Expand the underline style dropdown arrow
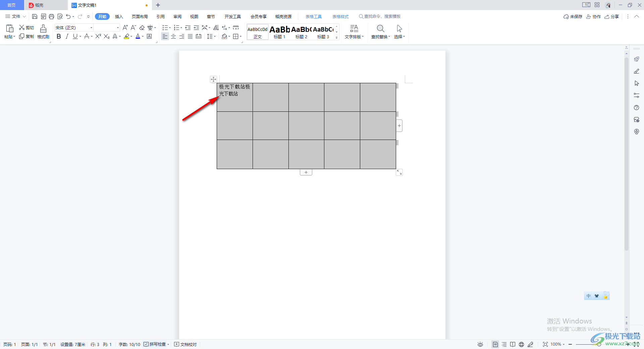The image size is (644, 349). click(x=80, y=36)
